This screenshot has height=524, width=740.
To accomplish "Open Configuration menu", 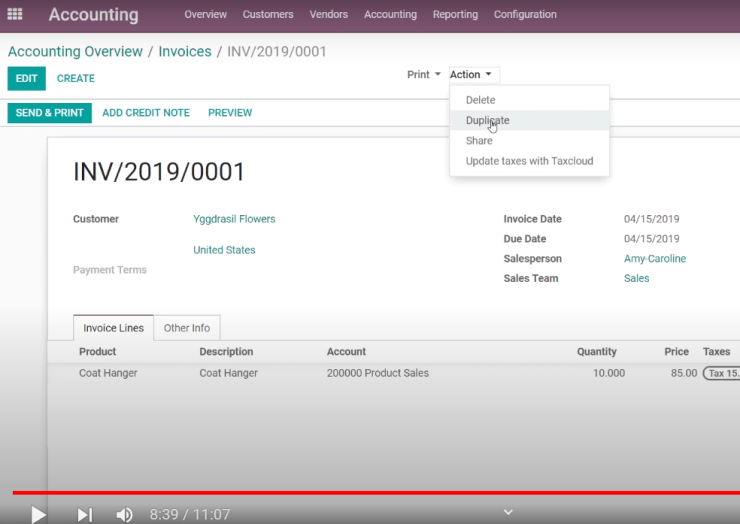I will click(x=525, y=14).
